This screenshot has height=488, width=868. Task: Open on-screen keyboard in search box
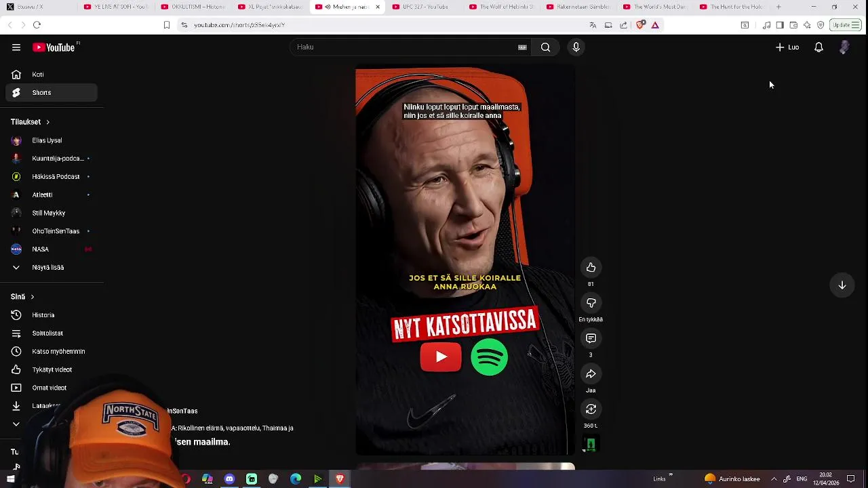(522, 47)
